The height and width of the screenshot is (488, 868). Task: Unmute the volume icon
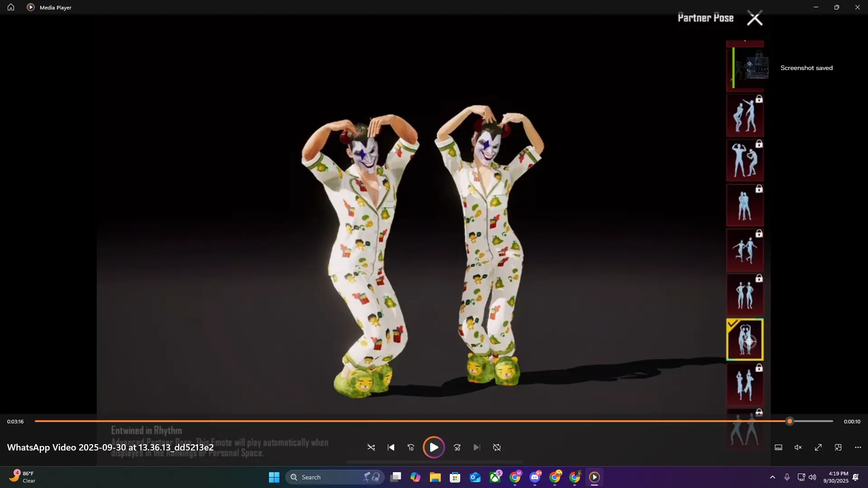798,447
